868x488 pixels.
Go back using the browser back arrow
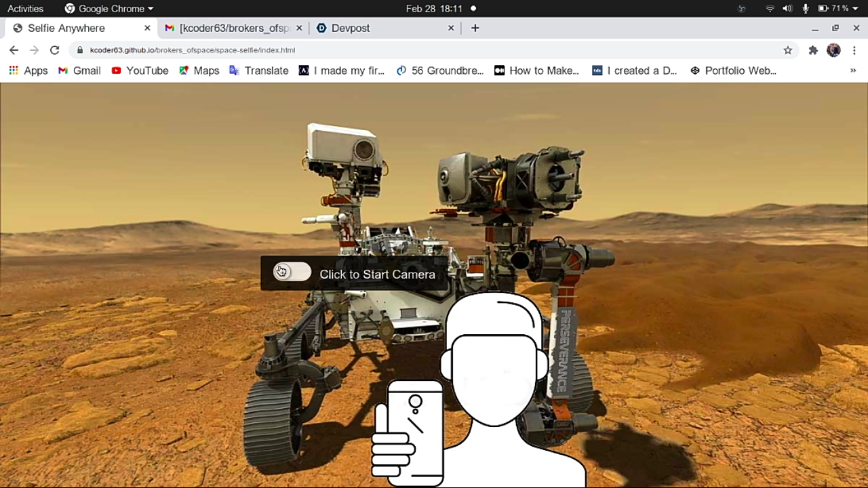(14, 50)
